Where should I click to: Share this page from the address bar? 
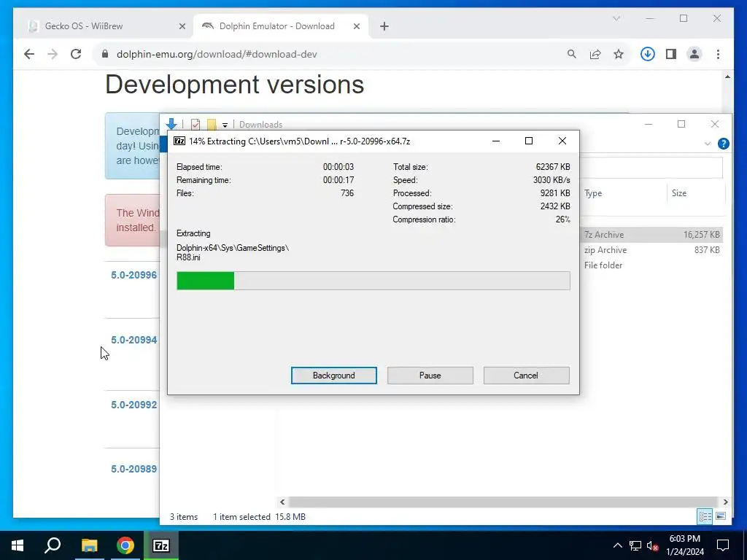tap(595, 54)
